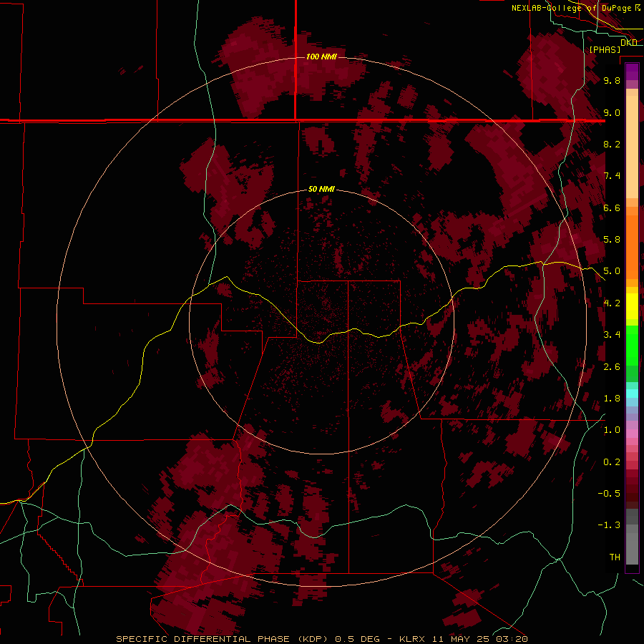Click the 3.4 color scale value
This screenshot has width=644, height=644.
tap(612, 335)
